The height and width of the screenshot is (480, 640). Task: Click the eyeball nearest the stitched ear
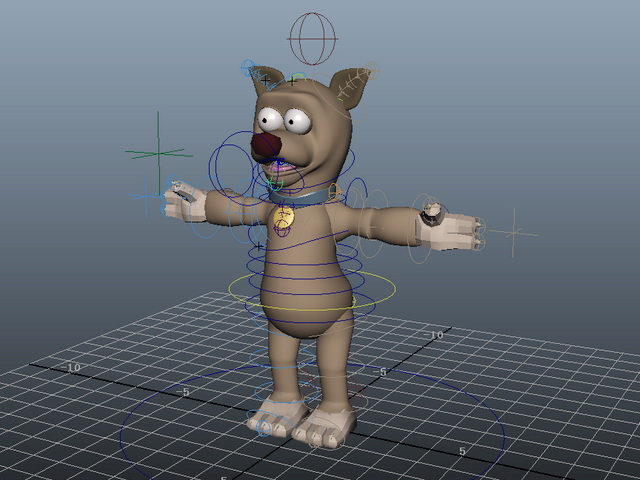coord(298,121)
